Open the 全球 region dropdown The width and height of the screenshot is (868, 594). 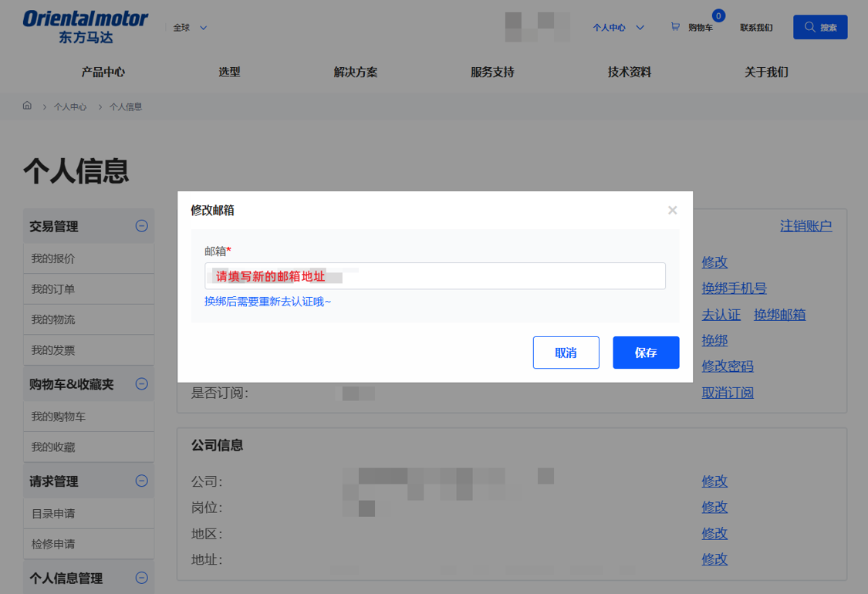(187, 27)
